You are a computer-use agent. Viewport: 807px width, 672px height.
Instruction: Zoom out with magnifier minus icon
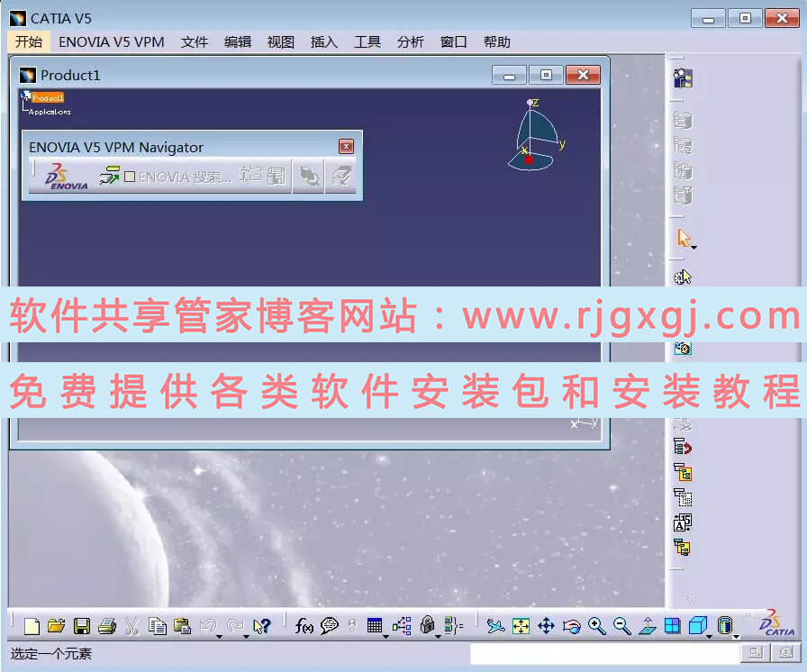coord(621,626)
